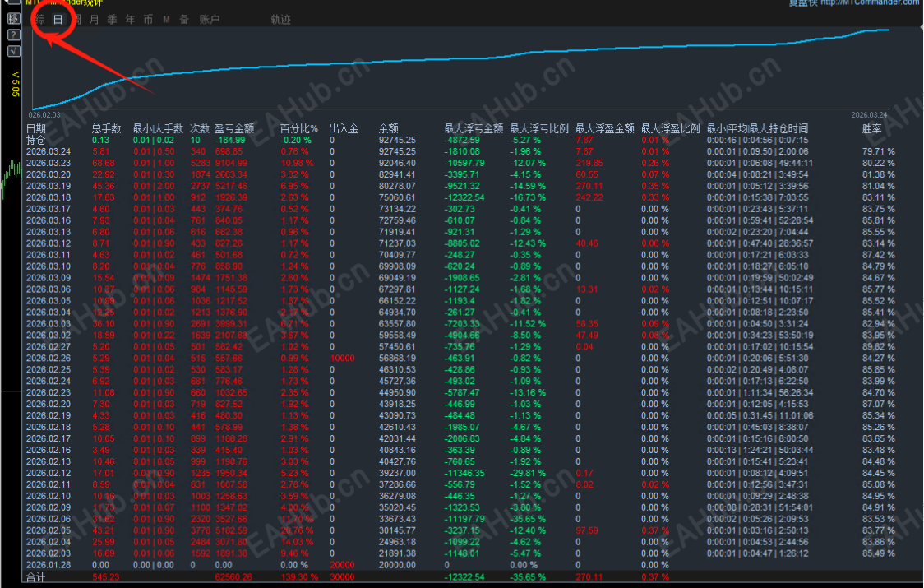Select the 日 daily statistics tab
The height and width of the screenshot is (588, 924).
coord(58,20)
